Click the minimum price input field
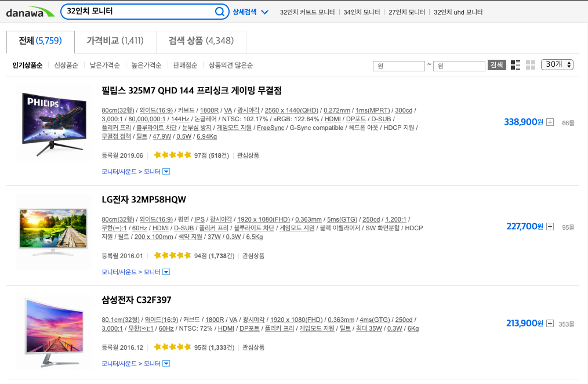 [x=398, y=66]
